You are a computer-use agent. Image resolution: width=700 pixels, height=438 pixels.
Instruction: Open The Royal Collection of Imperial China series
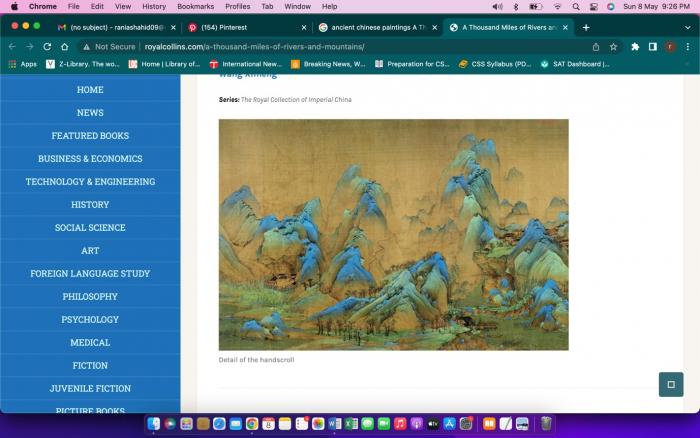296,100
